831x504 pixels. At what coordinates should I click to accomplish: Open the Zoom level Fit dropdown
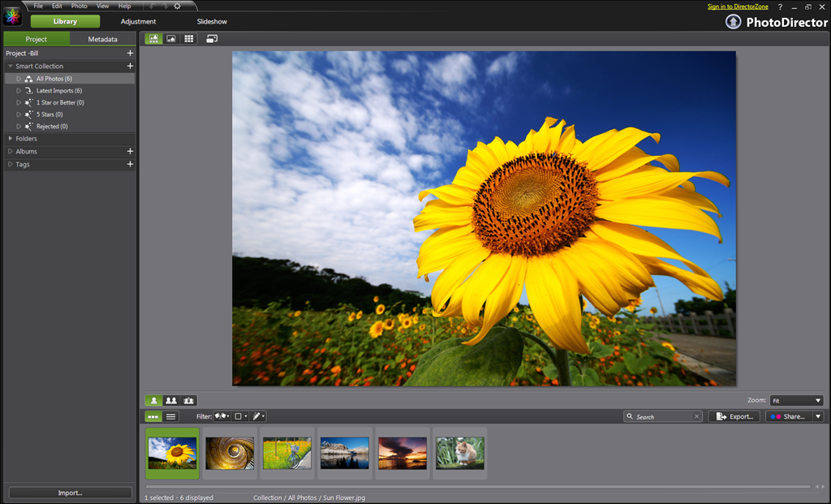coord(796,400)
